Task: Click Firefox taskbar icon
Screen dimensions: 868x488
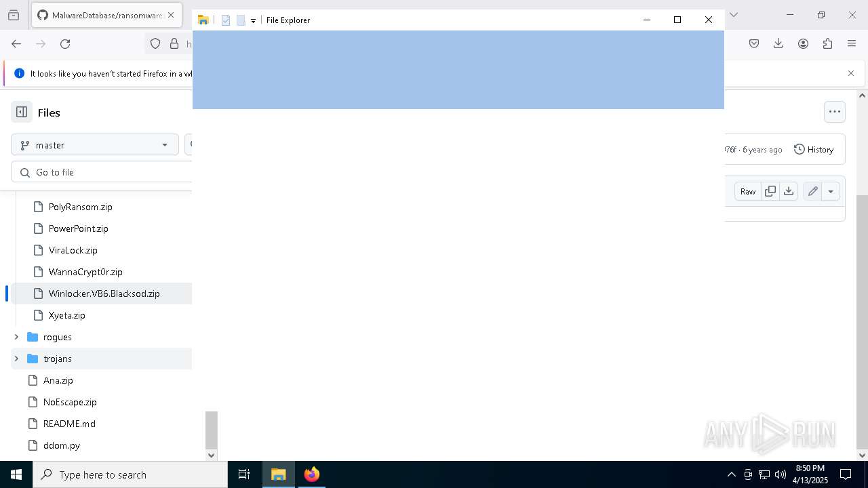Action: [312, 474]
